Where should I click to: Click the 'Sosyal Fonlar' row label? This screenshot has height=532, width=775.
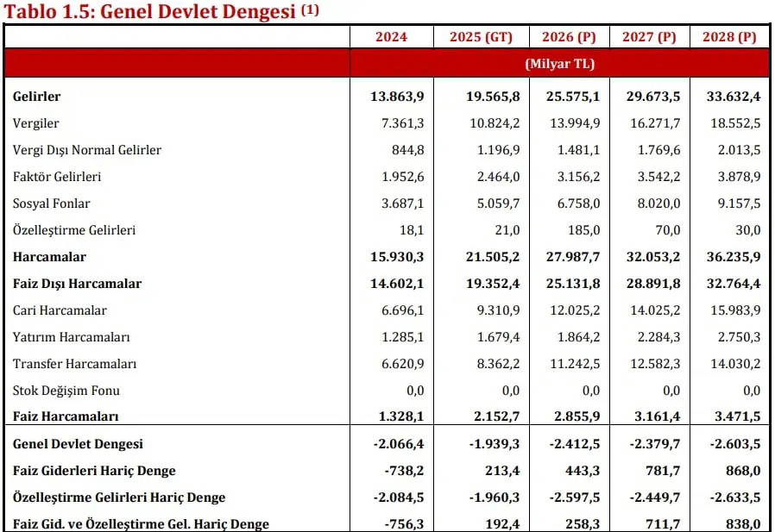[x=52, y=203]
